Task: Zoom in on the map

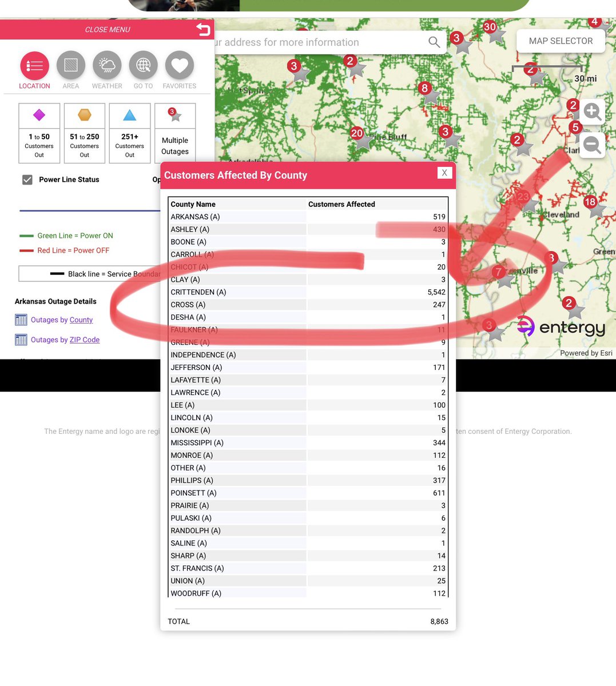Action: 592,111
